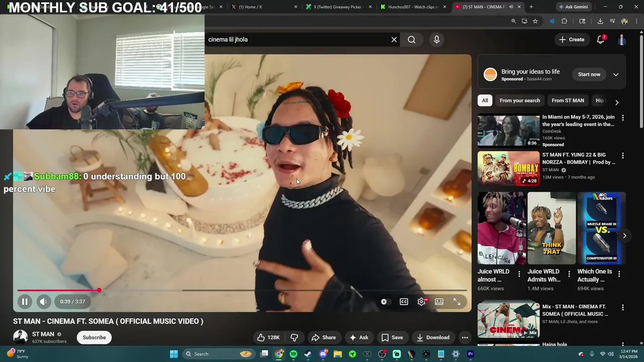The image size is (644, 362).
Task: Select the All filter chip
Action: (485, 101)
